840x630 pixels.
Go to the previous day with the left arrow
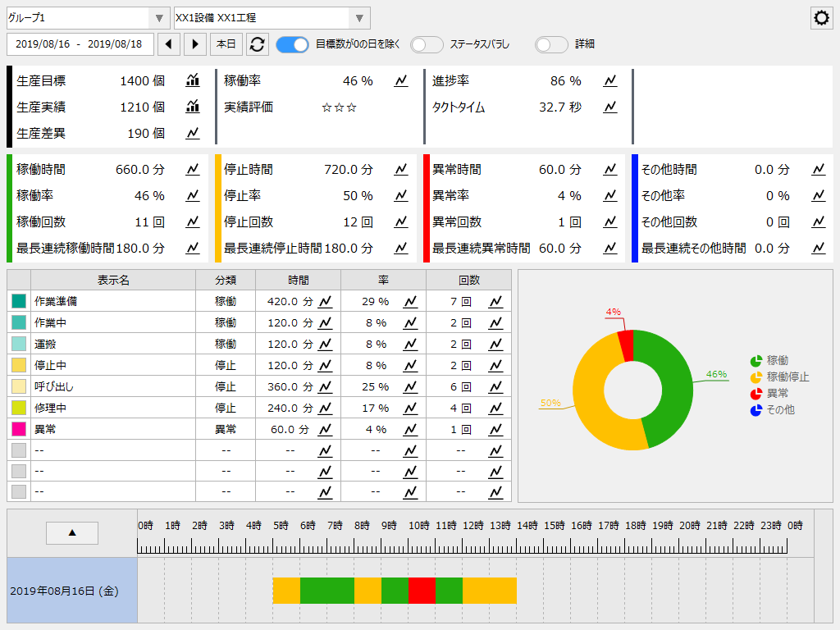pos(171,45)
